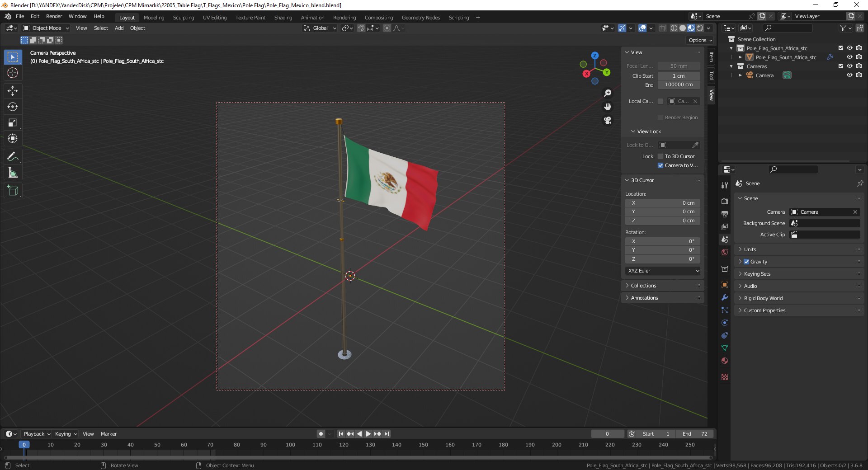The image size is (868, 470).
Task: Open the Geometry Nodes workspace tab
Action: click(x=421, y=18)
